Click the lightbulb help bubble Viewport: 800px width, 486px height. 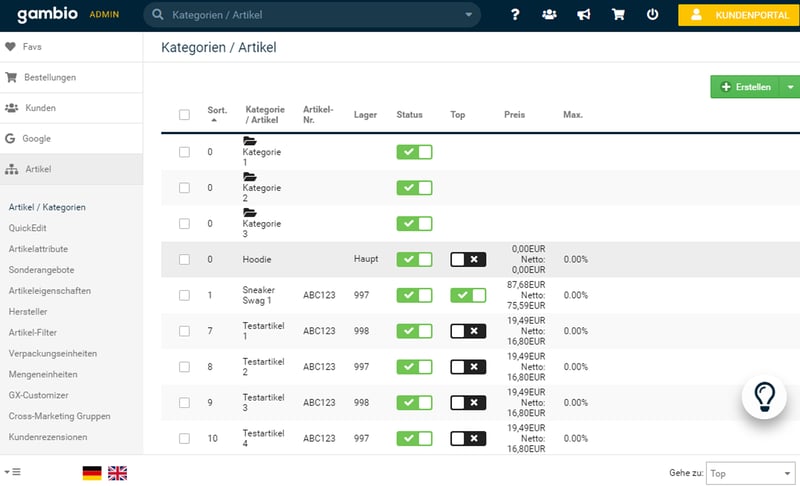click(x=764, y=397)
